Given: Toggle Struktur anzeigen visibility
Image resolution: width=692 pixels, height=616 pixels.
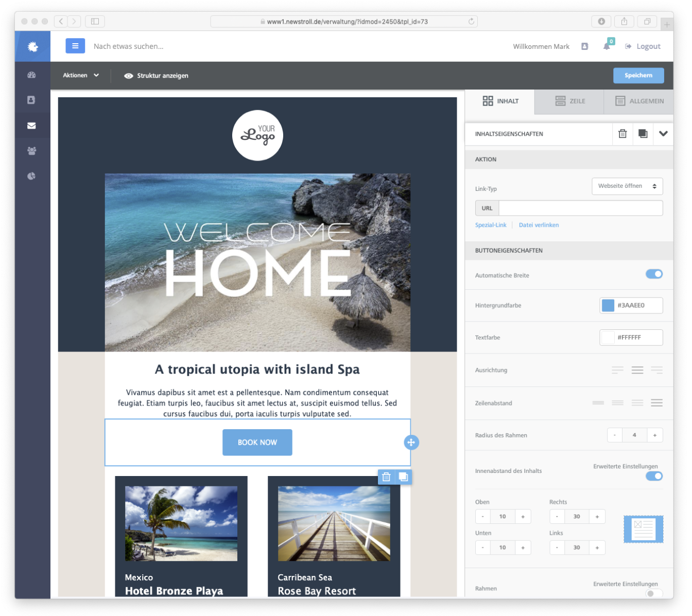Looking at the screenshot, I should coord(157,76).
